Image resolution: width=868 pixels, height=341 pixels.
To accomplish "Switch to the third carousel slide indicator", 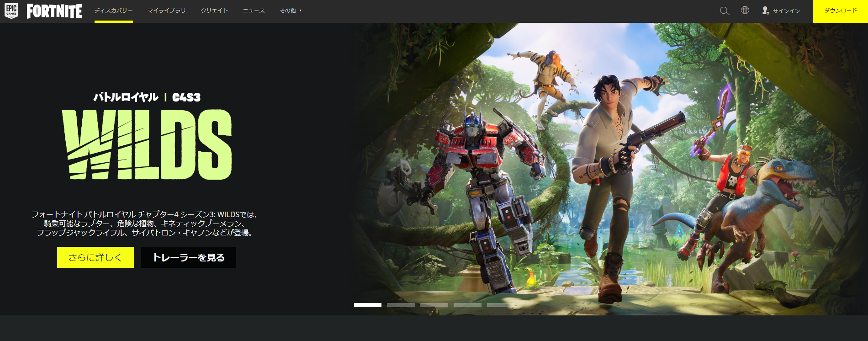I will pos(434,305).
